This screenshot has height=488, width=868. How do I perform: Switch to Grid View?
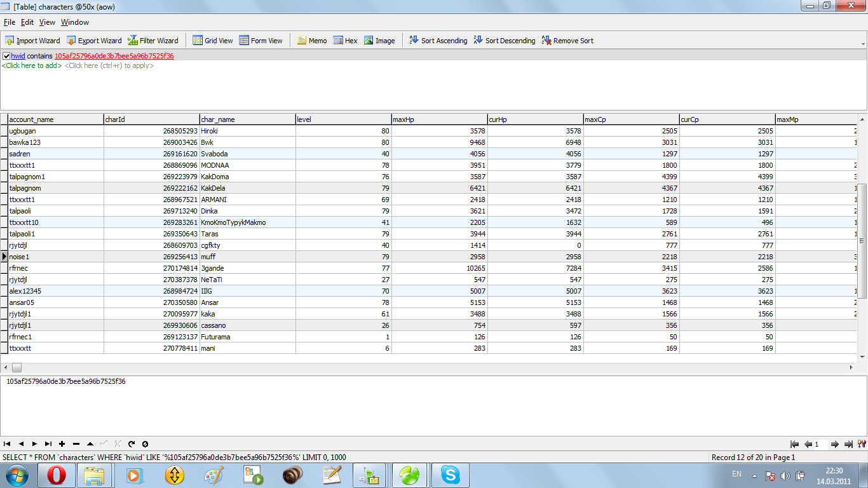click(x=213, y=41)
